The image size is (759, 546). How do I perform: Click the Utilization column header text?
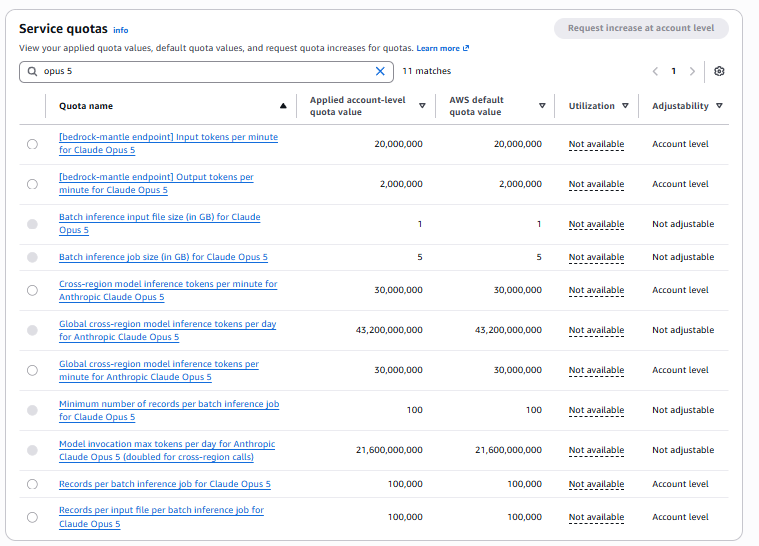[592, 106]
